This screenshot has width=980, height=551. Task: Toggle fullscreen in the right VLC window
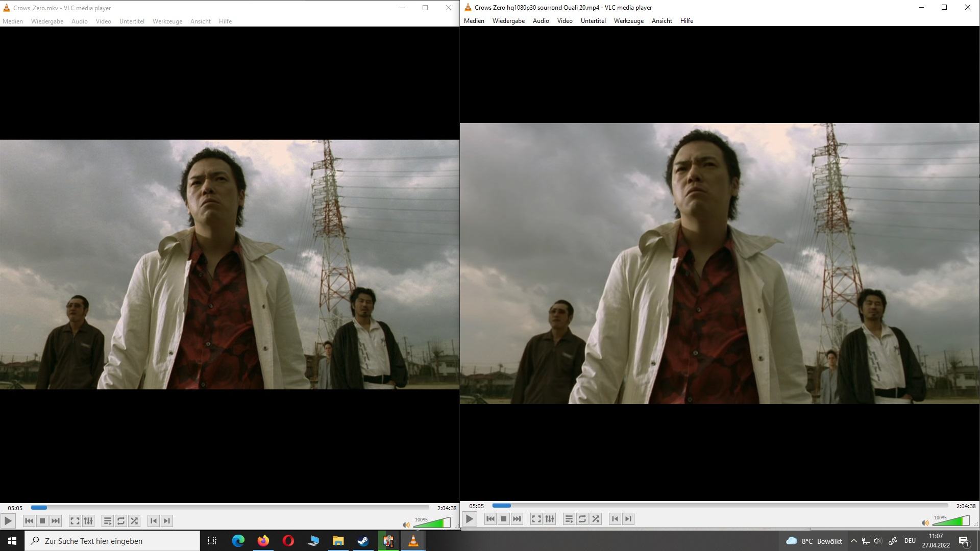(536, 519)
